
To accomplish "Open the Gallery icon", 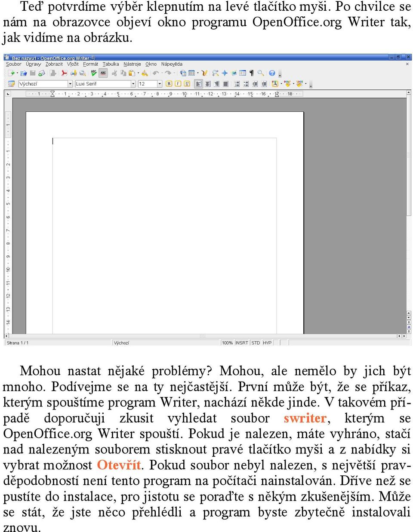I will point(234,73).
